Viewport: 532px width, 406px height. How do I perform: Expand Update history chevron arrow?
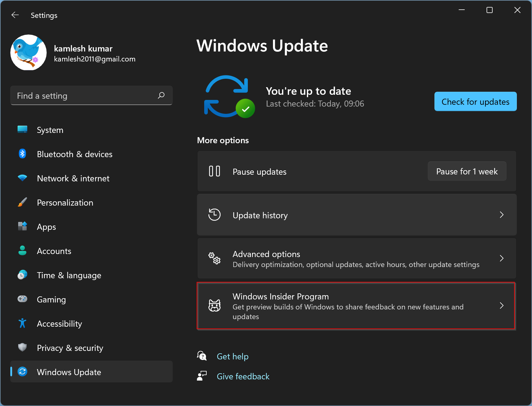(502, 215)
